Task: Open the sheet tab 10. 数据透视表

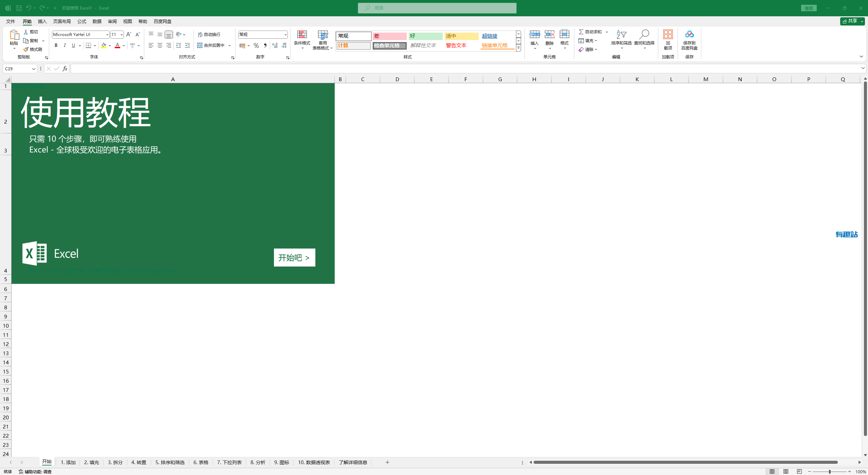Action: pyautogui.click(x=314, y=462)
